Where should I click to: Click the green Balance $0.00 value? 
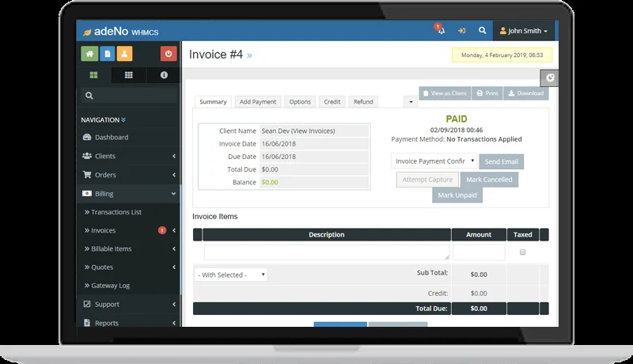[270, 182]
